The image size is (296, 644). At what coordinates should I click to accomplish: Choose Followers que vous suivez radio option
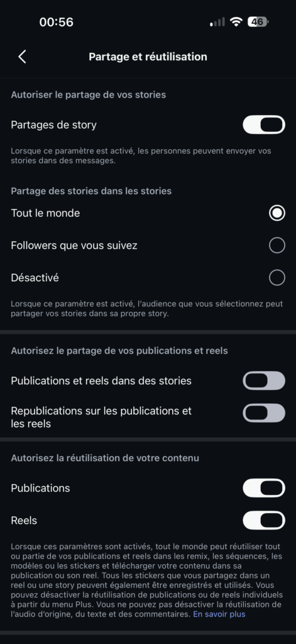coord(277,246)
